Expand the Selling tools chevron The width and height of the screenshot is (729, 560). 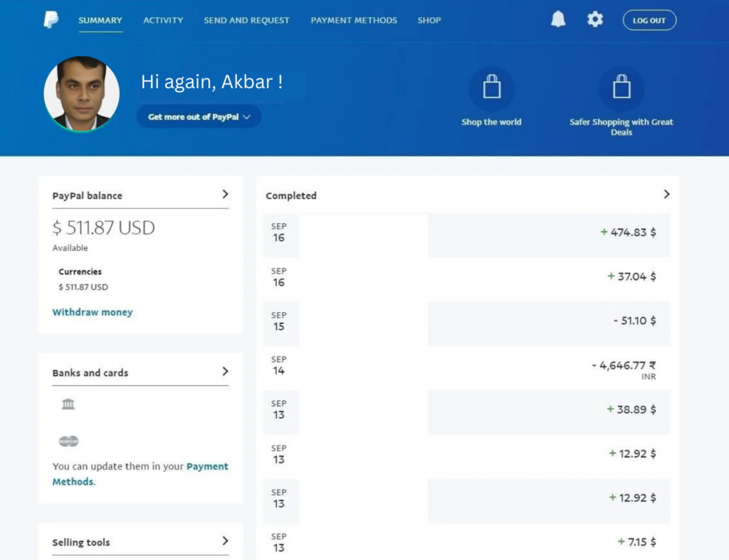click(225, 541)
